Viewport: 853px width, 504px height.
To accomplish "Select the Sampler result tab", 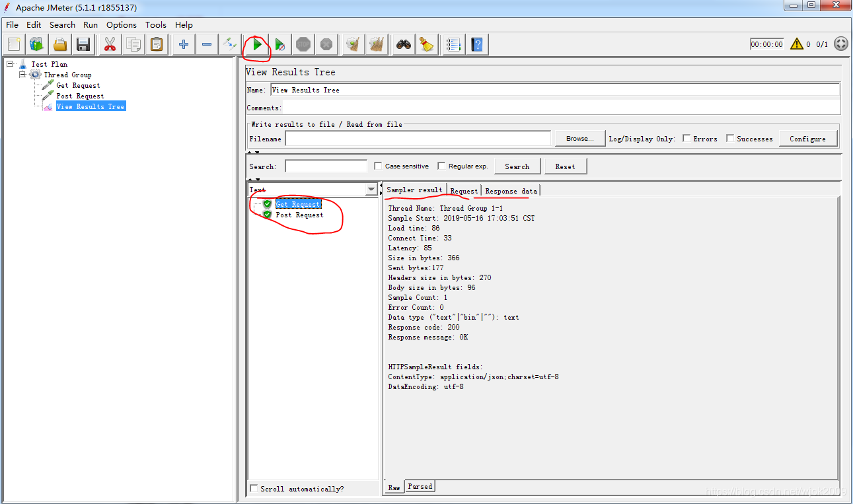I will click(x=415, y=190).
